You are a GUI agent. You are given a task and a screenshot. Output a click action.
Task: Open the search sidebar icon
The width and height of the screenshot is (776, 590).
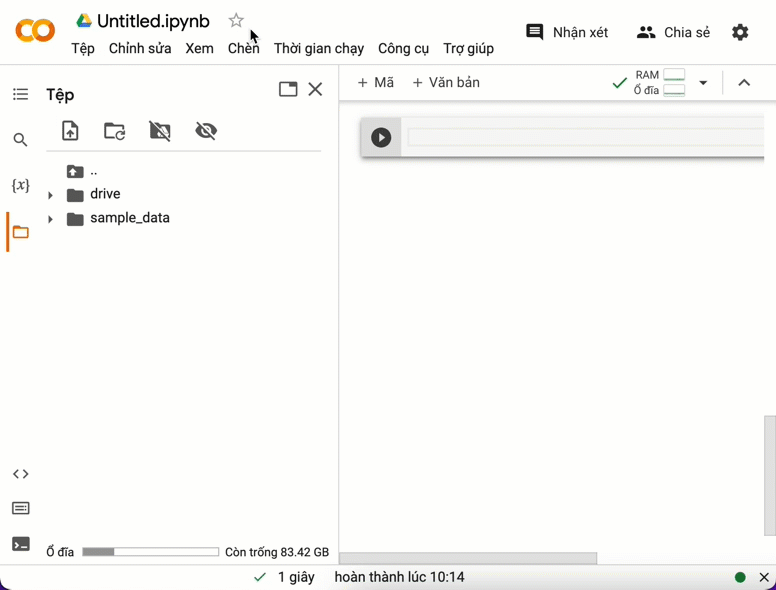point(21,140)
